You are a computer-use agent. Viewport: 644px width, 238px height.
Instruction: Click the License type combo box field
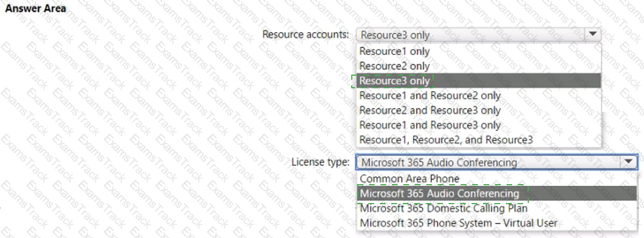coord(497,162)
